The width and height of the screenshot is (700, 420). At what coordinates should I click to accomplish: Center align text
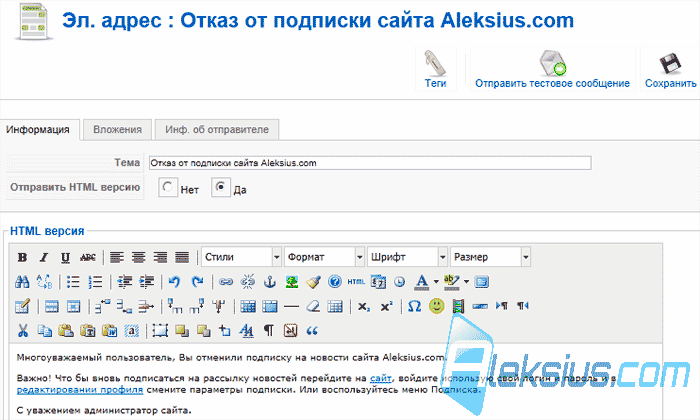[138, 258]
